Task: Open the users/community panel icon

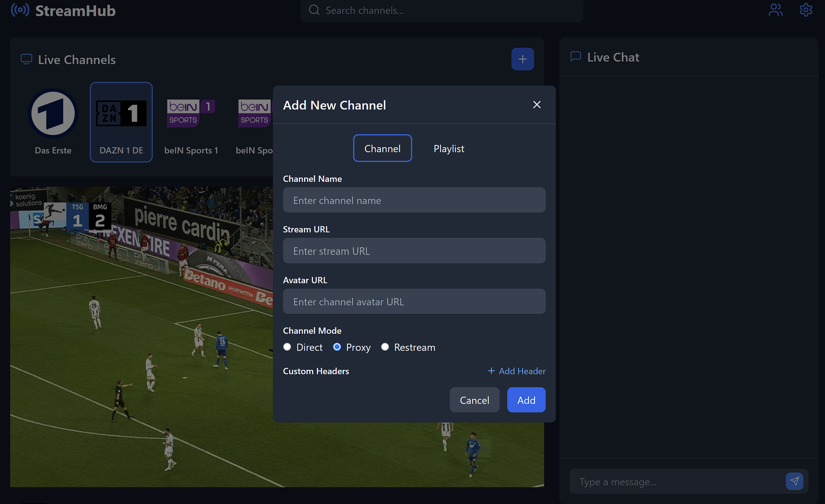Action: [775, 10]
